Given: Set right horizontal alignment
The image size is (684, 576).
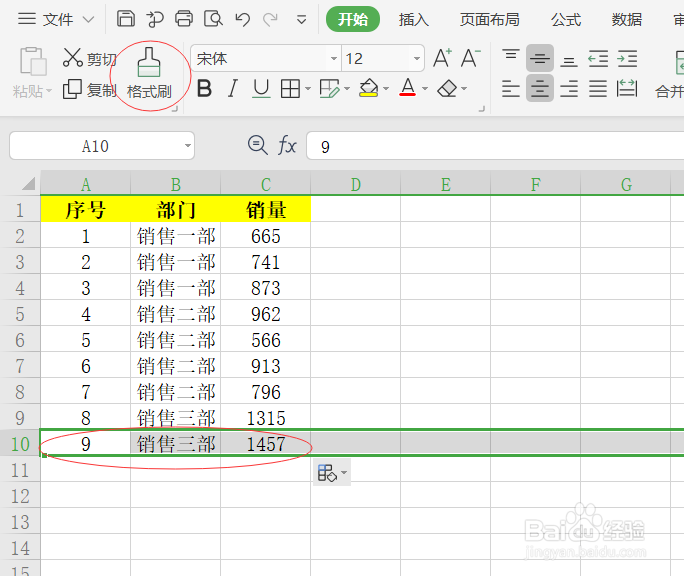Looking at the screenshot, I should [569, 89].
